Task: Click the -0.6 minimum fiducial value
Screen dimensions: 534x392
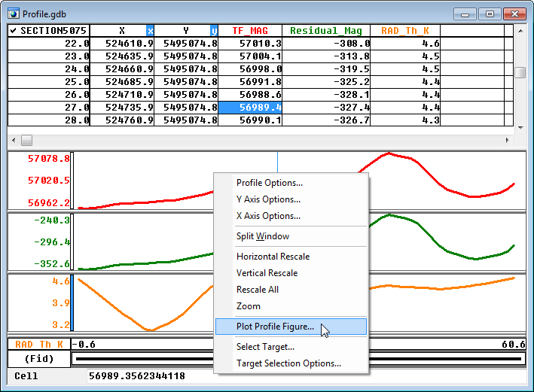Action: click(84, 345)
